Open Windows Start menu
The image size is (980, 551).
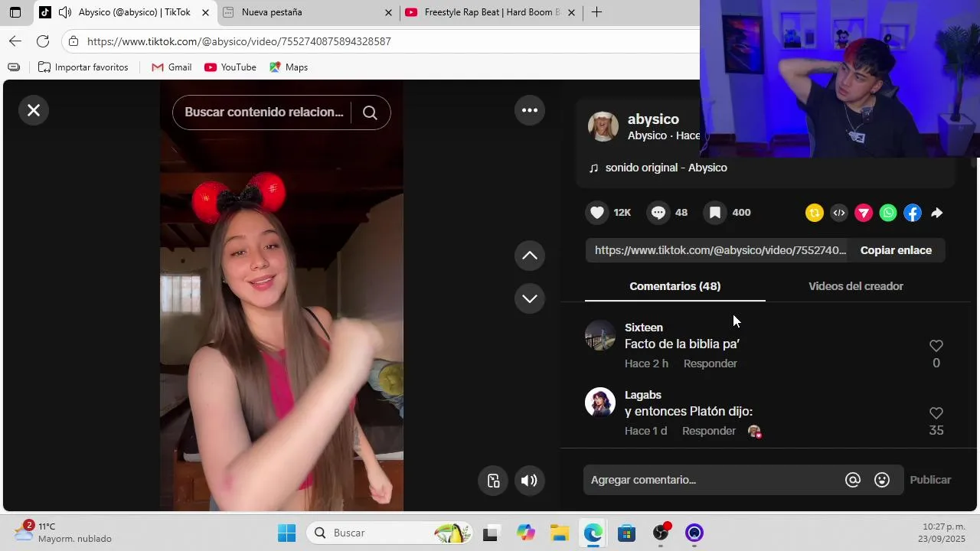[x=286, y=533]
